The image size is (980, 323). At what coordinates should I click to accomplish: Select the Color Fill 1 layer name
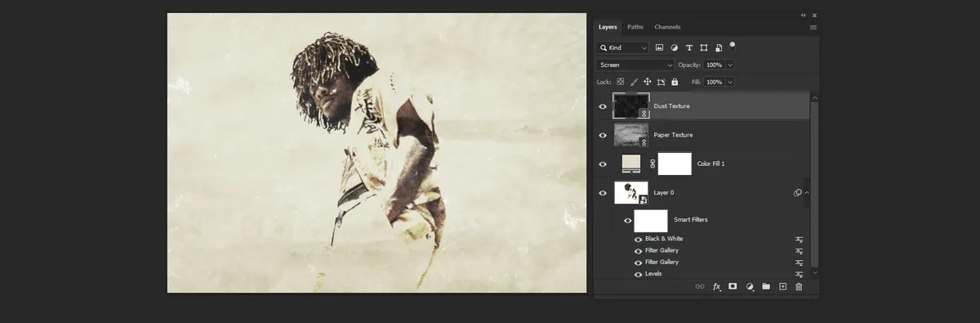710,164
